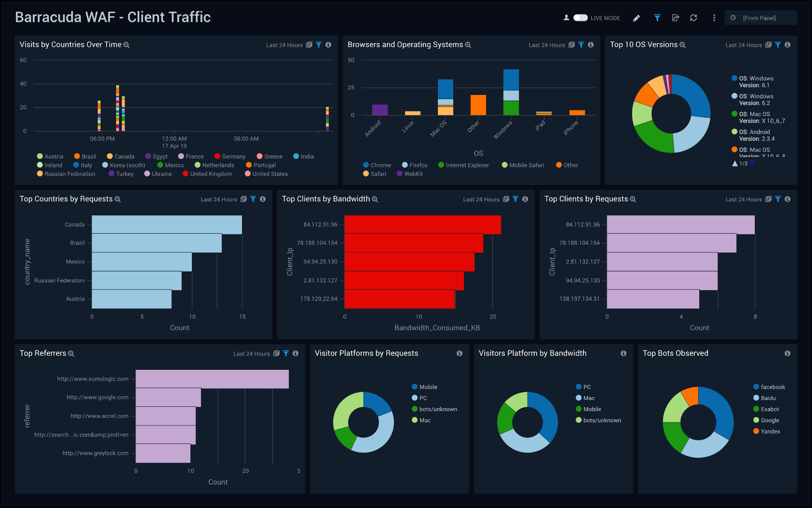
Task: Zoom the Top 10 OS Versions panel
Action: click(x=683, y=45)
